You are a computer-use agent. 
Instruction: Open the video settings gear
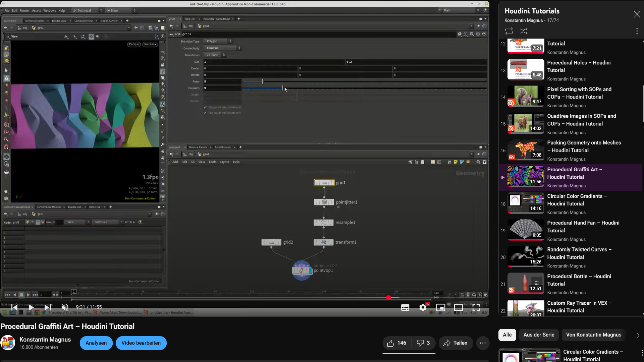(x=423, y=307)
